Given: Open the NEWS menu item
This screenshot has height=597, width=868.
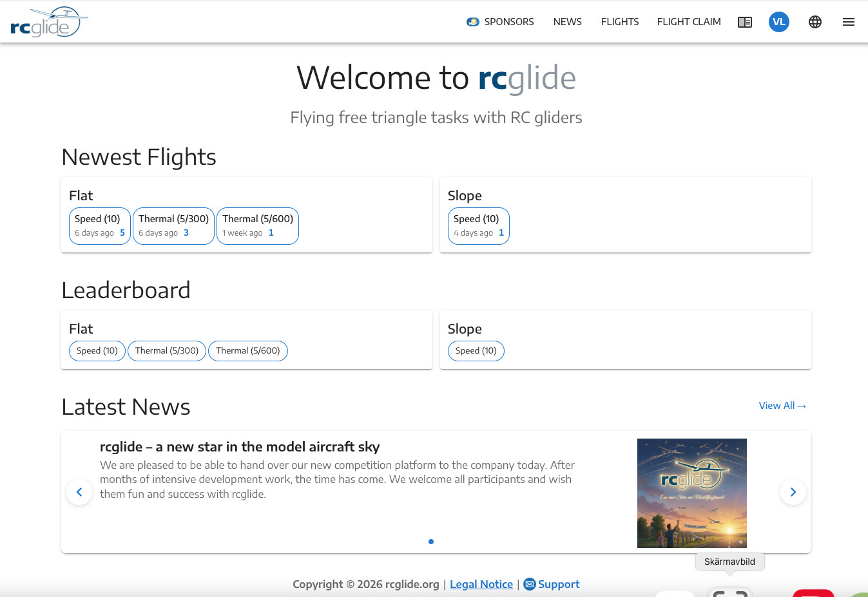Looking at the screenshot, I should coord(567,22).
